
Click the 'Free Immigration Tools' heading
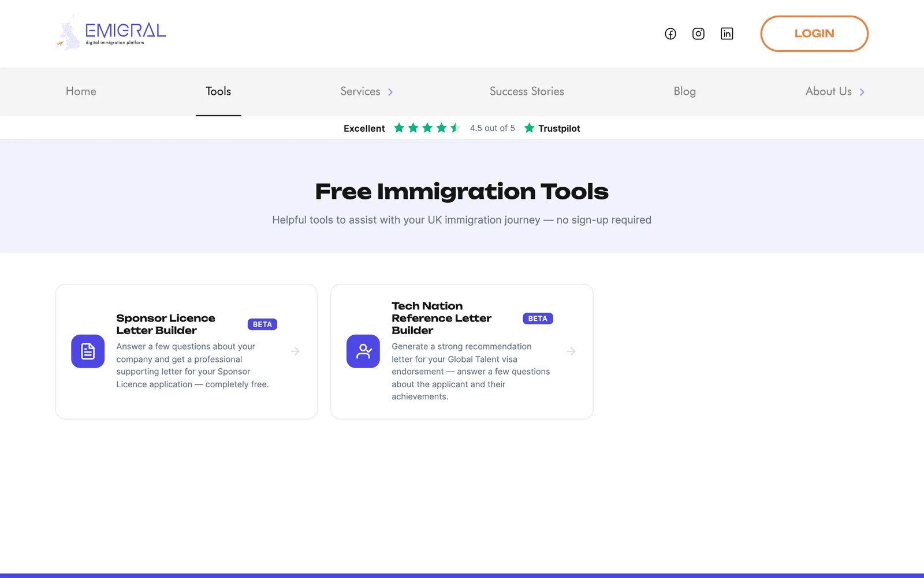462,191
